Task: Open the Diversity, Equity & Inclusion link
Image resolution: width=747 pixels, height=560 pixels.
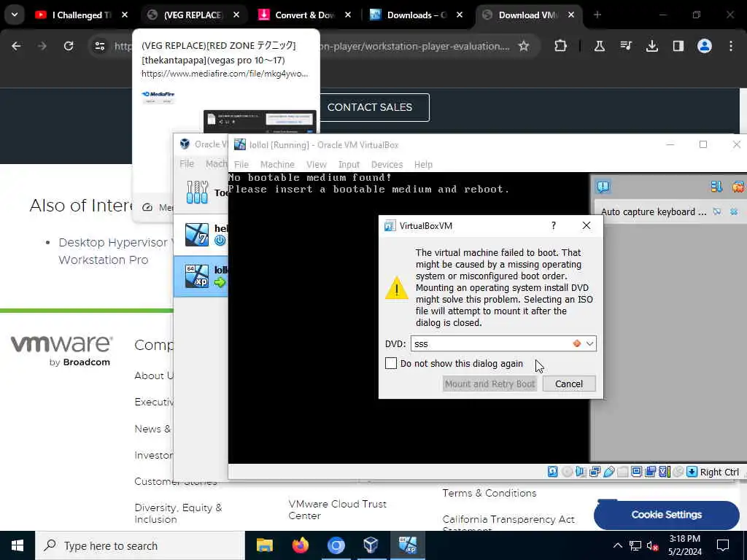Action: coord(178,513)
